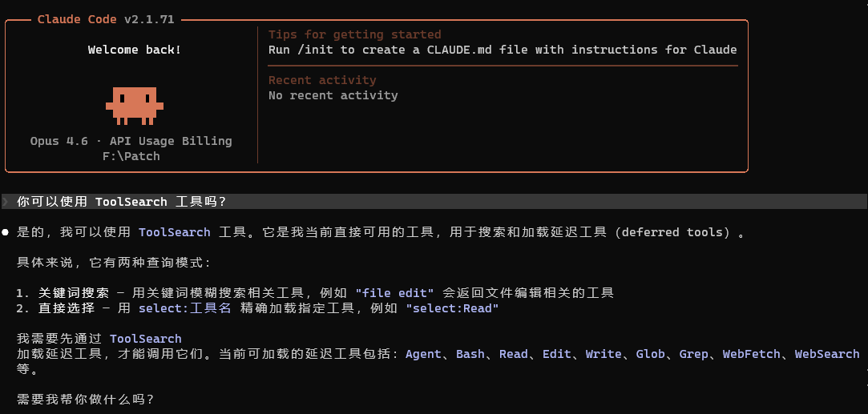Click the "file edit" example string
Viewport: 868px width, 414px height.
coord(394,293)
